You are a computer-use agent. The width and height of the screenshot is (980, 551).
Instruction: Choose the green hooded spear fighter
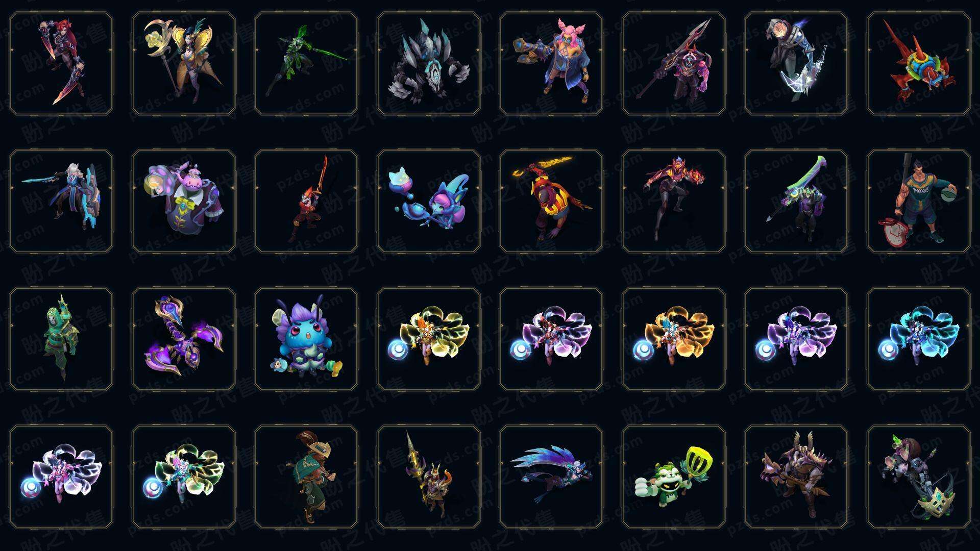(x=306, y=64)
